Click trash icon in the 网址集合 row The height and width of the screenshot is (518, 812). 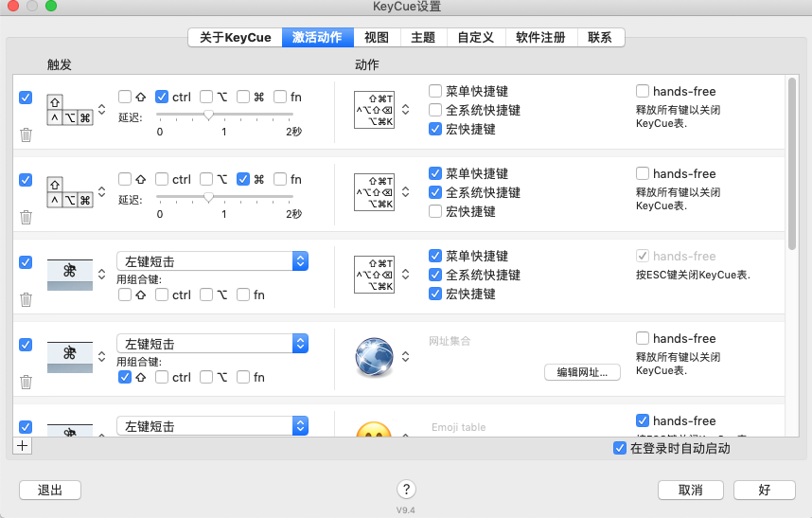point(26,383)
